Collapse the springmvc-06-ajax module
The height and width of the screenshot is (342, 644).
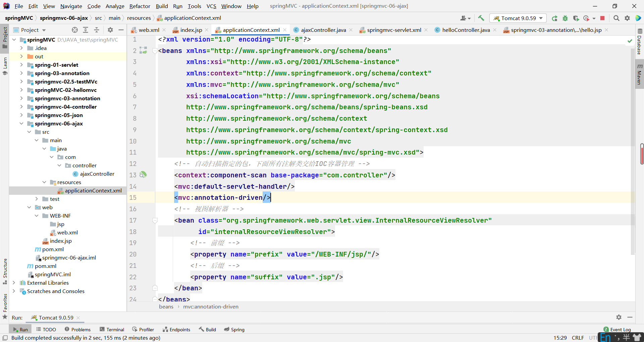point(21,123)
